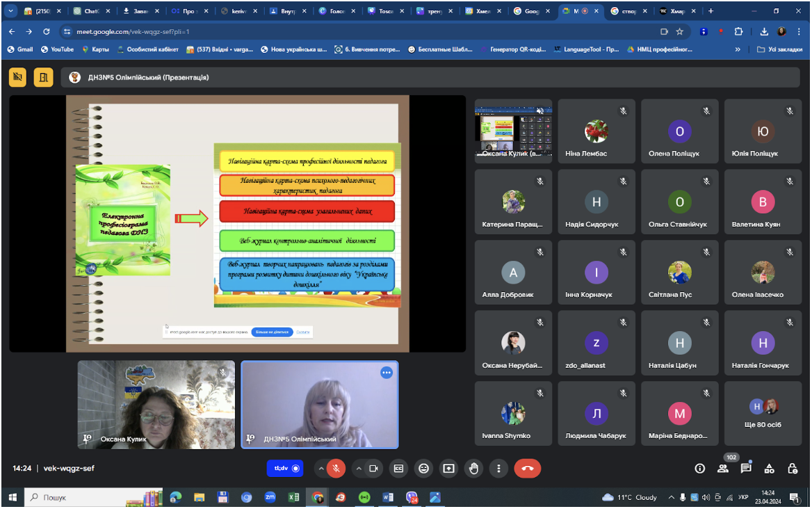Toggle the camera on or off

click(x=373, y=469)
